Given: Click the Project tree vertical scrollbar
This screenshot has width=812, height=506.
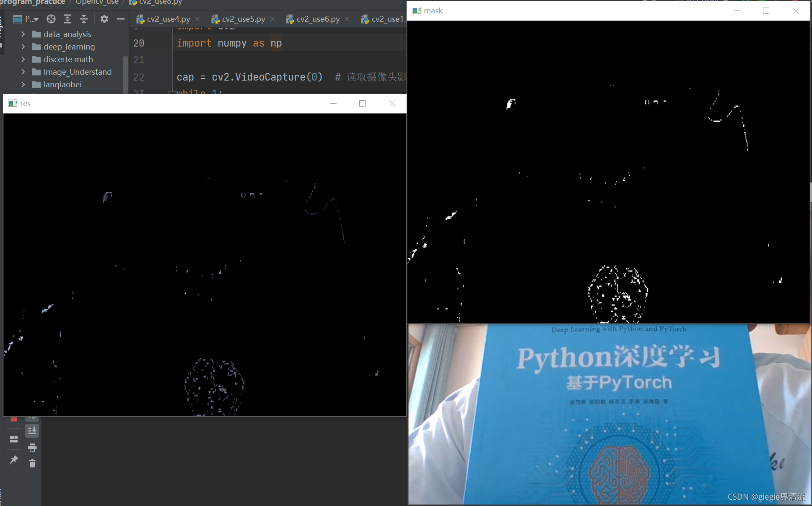Looking at the screenshot, I should (x=125, y=74).
